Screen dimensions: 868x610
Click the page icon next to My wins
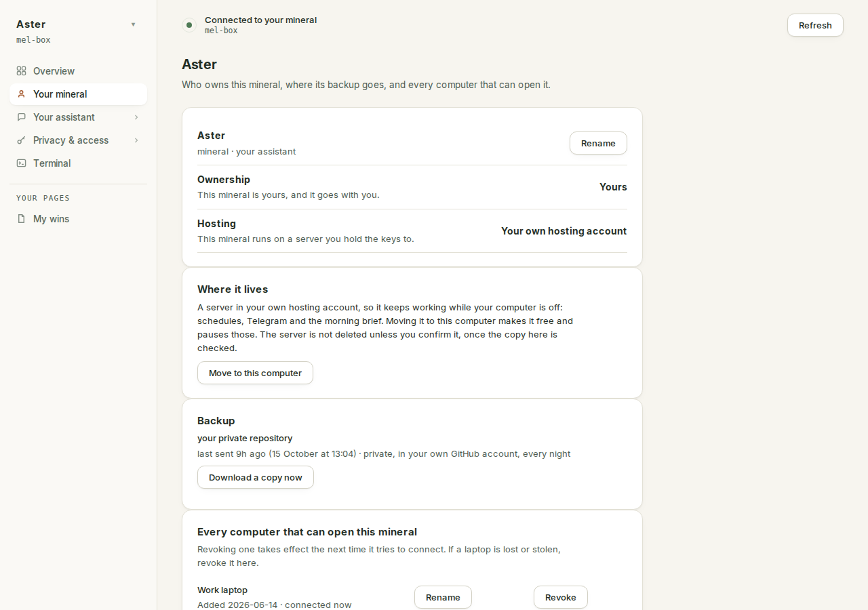pyautogui.click(x=21, y=219)
